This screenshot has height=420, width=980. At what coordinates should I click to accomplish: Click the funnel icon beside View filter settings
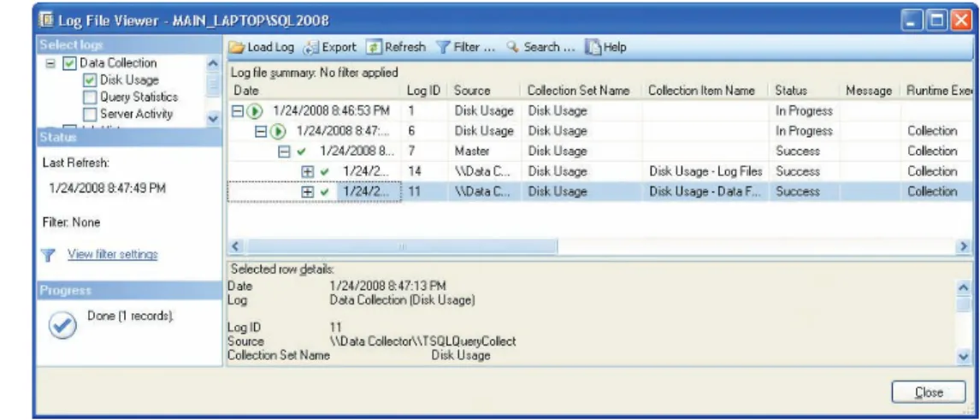point(49,255)
